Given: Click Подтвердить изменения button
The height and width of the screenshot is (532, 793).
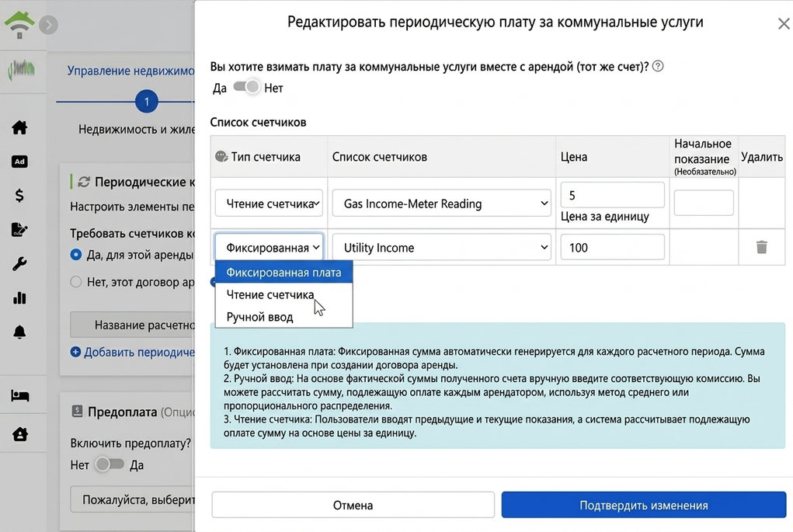Looking at the screenshot, I should click(643, 505).
